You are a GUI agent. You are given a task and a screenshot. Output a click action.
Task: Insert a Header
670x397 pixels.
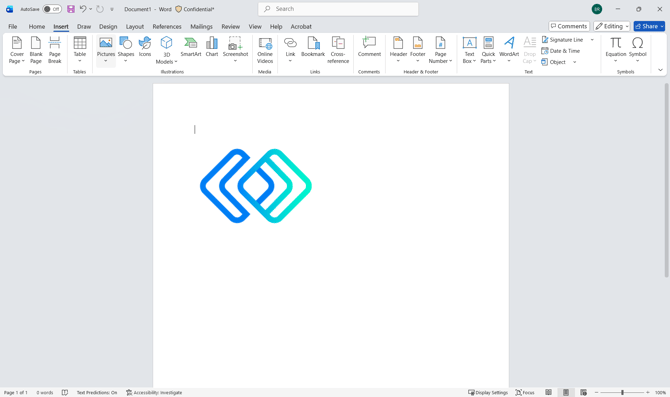pos(398,50)
